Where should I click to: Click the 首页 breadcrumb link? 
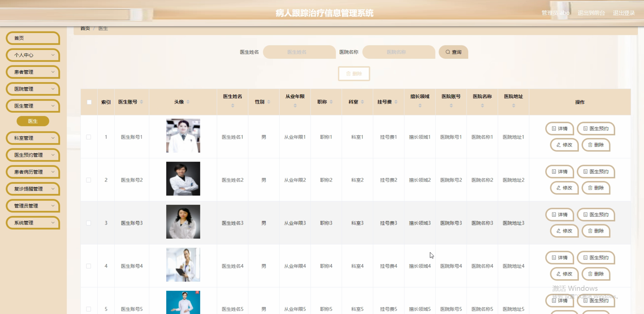pyautogui.click(x=85, y=28)
